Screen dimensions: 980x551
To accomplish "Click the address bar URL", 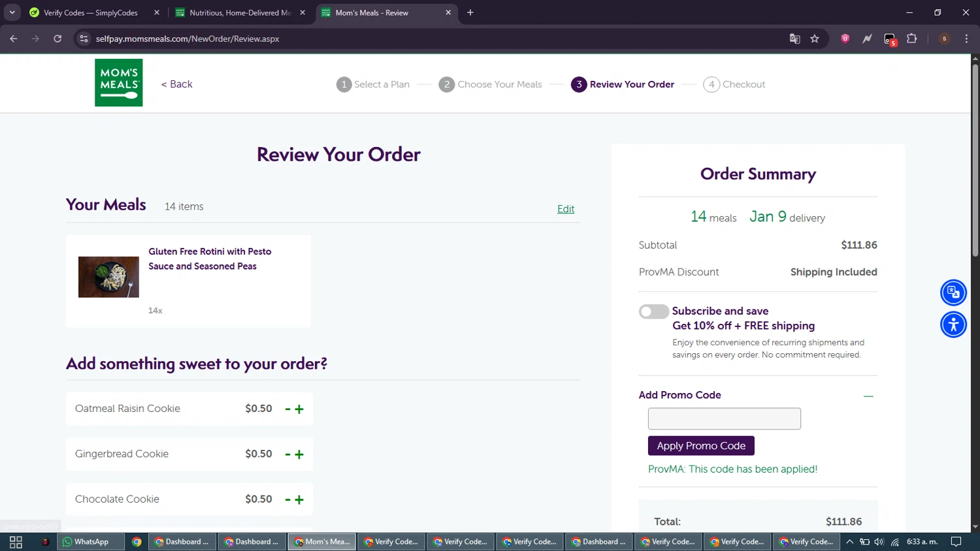I will 188,39.
